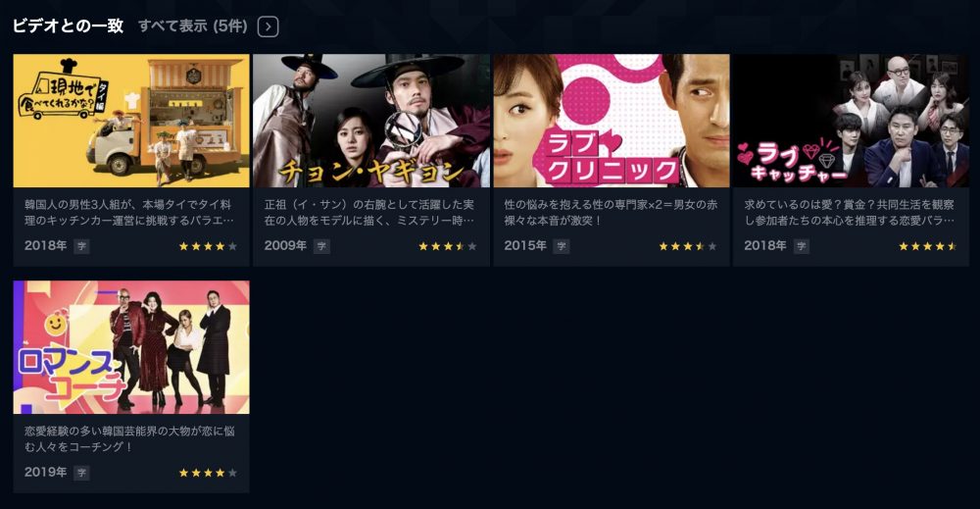Open the chevron arrow next to すべて表示
Viewport: 980px width, 509px height.
click(268, 26)
